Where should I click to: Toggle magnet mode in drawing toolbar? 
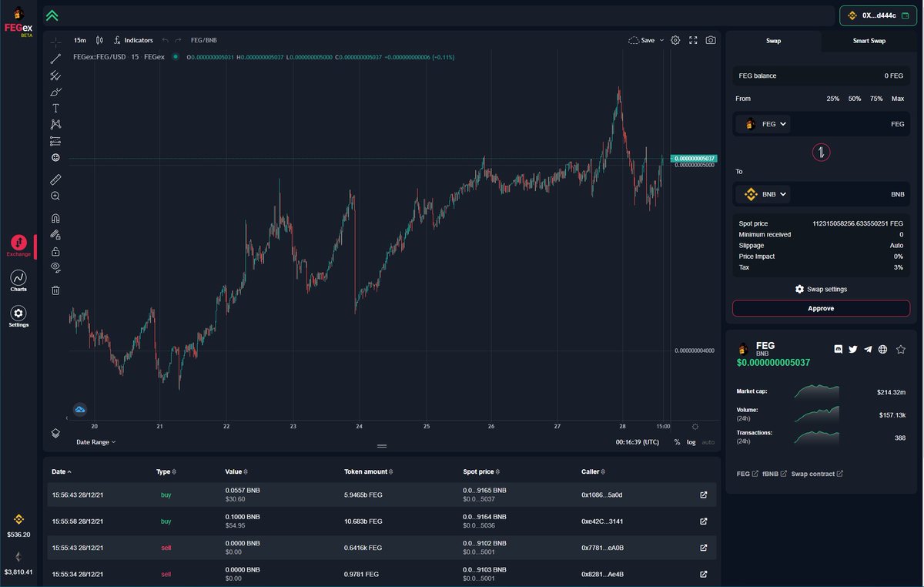(55, 218)
